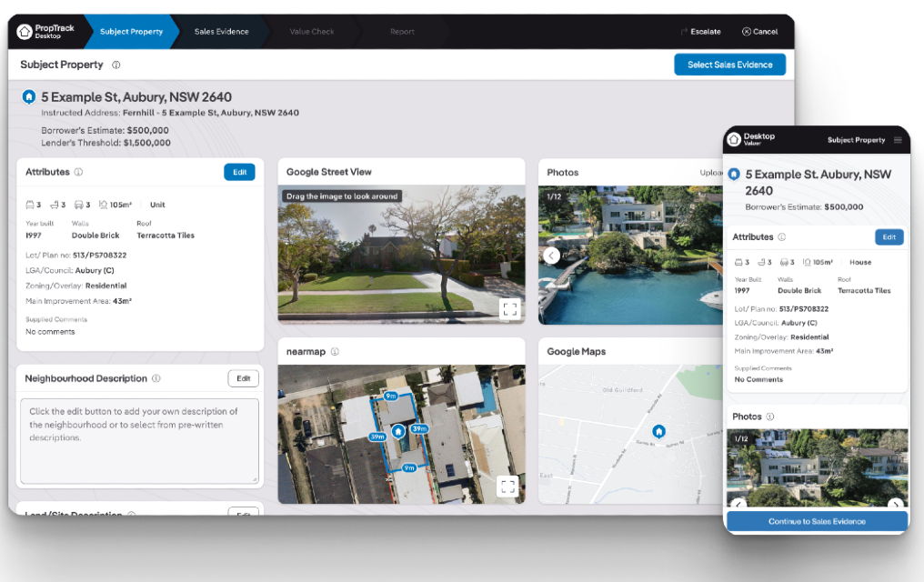
Task: Click the car spaces icon in Attributes
Action: click(80, 205)
